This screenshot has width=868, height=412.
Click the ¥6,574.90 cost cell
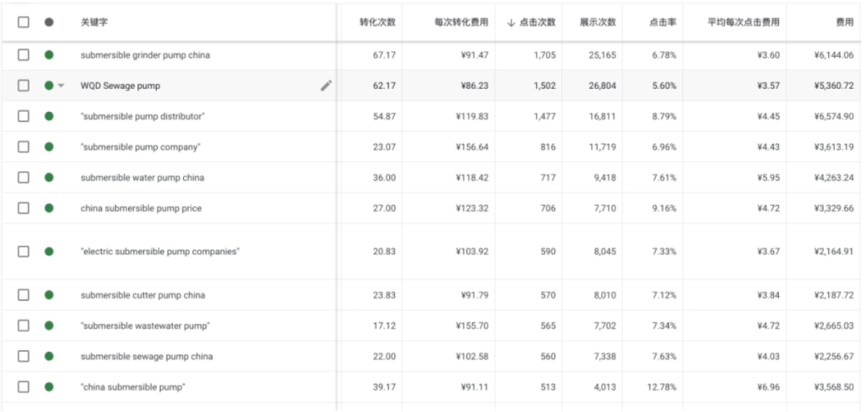pos(833,116)
